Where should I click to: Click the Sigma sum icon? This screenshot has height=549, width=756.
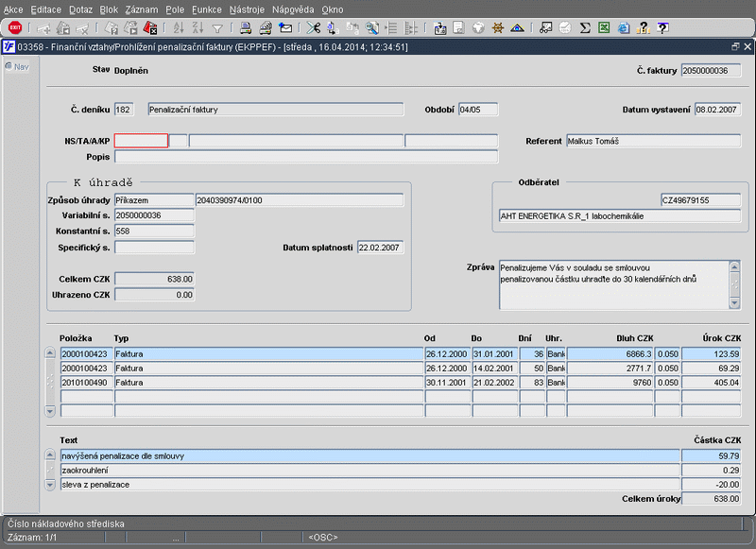[x=585, y=28]
